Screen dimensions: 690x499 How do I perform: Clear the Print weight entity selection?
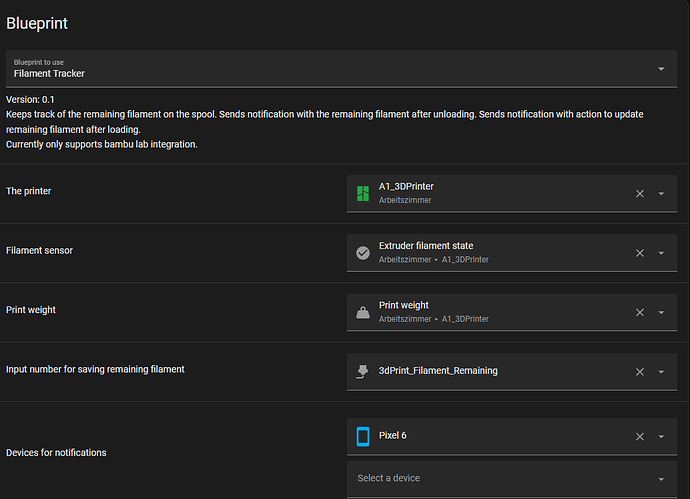[x=640, y=312]
